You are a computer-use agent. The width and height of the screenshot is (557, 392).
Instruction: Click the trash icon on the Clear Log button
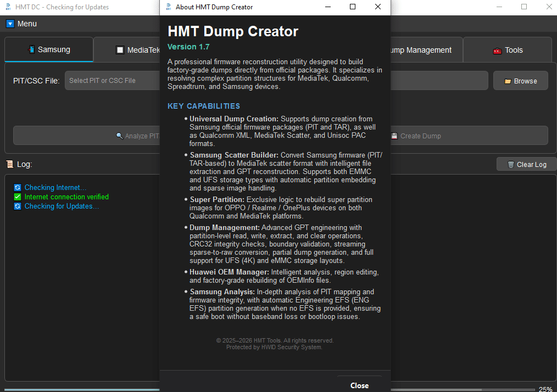pos(511,164)
